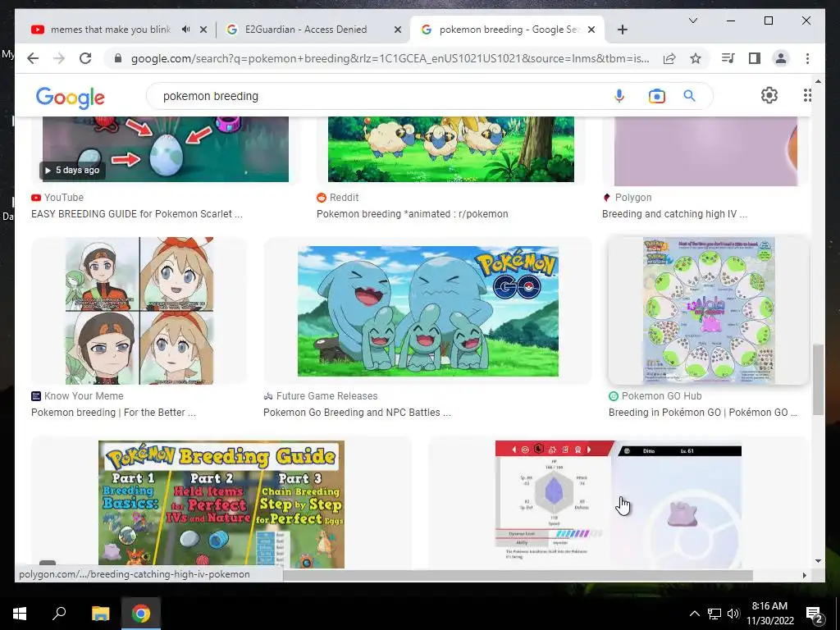Click the Pokemon GO Hub source label

662,396
